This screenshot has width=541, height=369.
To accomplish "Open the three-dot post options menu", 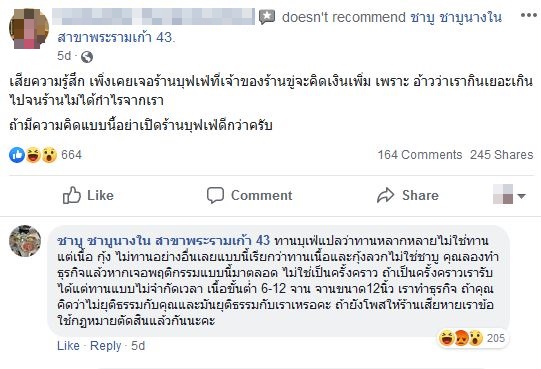I will click(529, 16).
